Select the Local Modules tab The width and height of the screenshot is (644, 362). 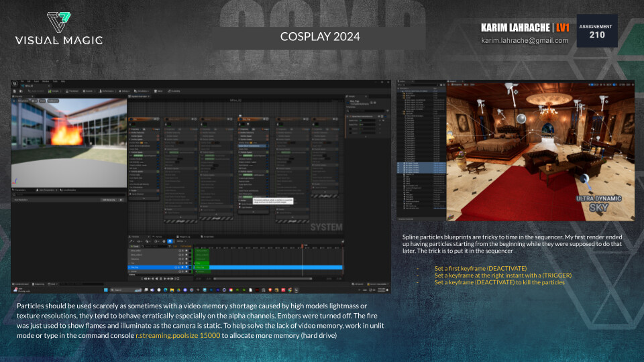(x=68, y=190)
